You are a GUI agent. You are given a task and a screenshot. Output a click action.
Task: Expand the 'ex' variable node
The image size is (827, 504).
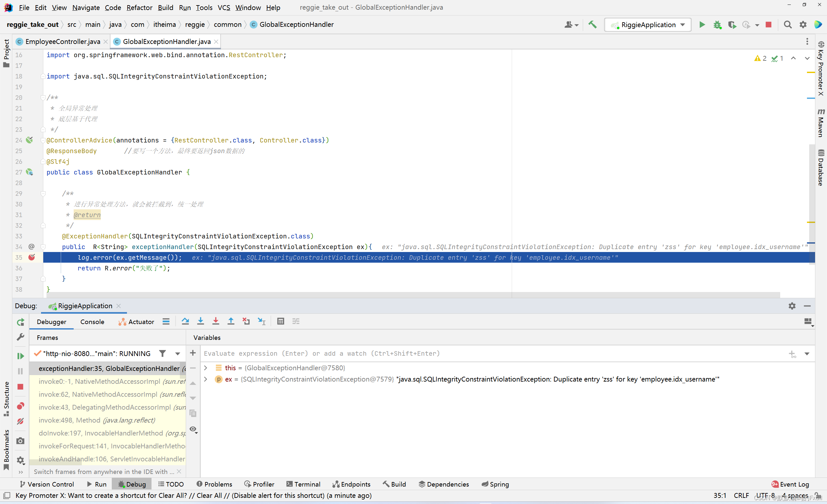206,379
